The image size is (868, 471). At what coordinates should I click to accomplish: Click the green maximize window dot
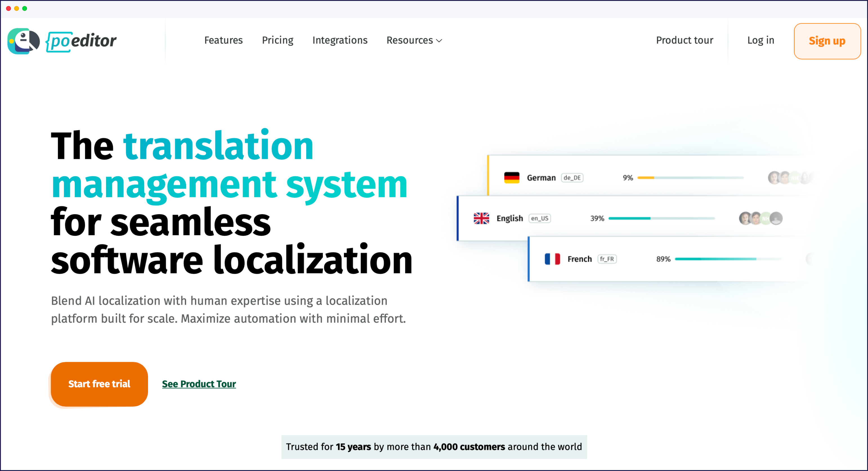pos(24,8)
